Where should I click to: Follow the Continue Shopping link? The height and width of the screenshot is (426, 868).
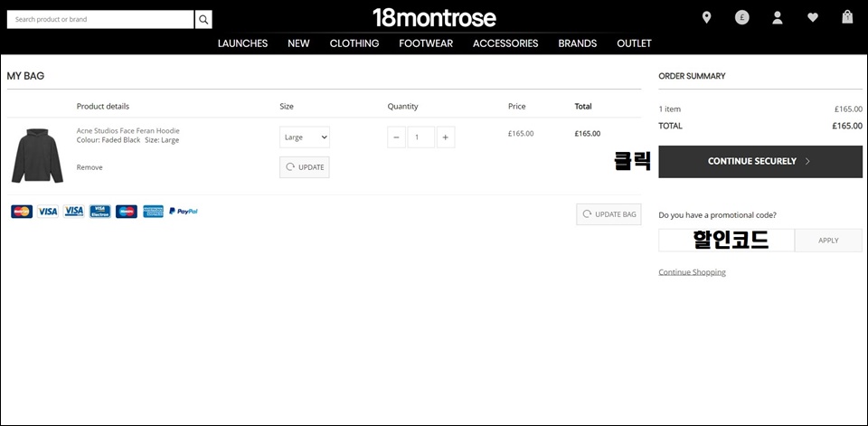pyautogui.click(x=692, y=272)
